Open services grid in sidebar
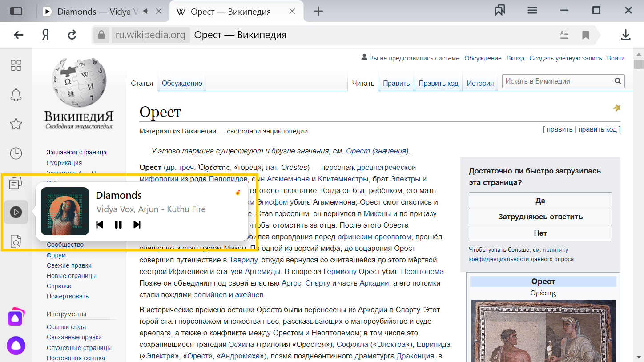This screenshot has width=644, height=362. (16, 65)
